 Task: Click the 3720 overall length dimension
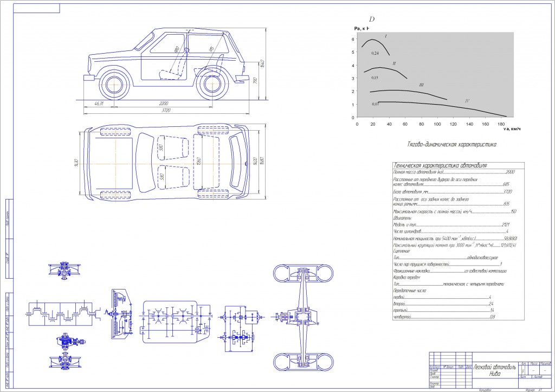point(166,111)
